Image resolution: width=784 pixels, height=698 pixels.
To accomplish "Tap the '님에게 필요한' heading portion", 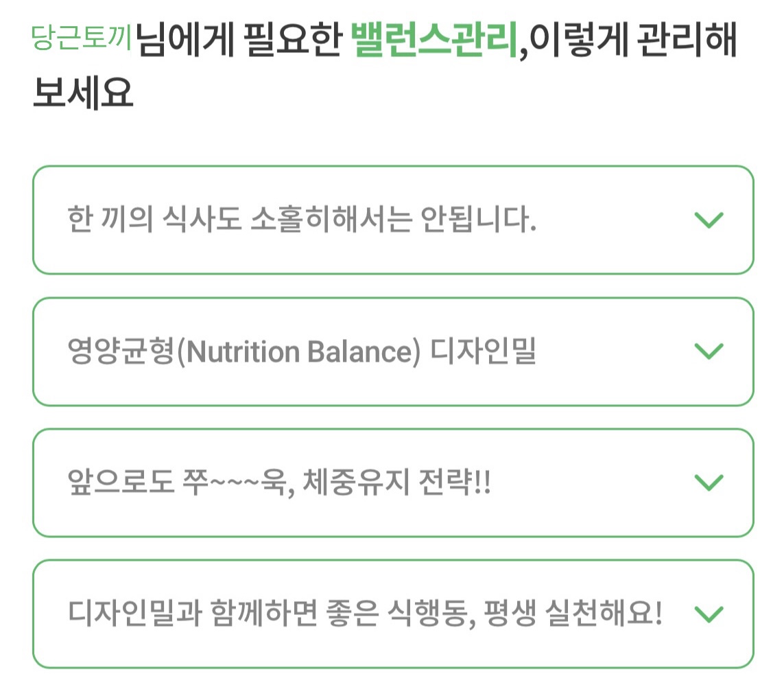I will 239,39.
